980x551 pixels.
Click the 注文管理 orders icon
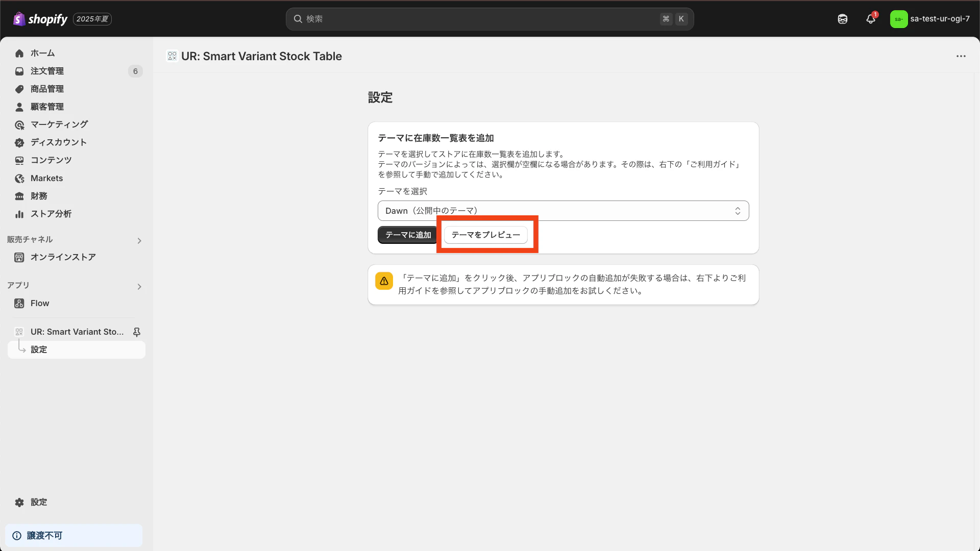(19, 71)
